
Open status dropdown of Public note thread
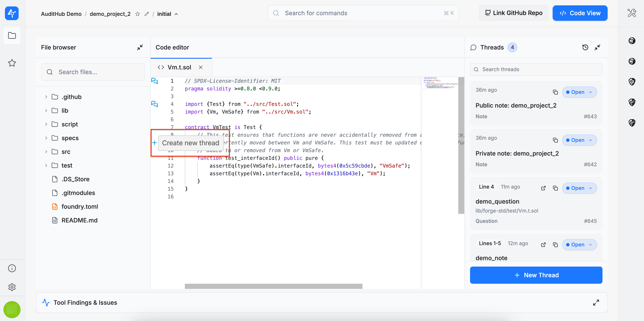579,92
